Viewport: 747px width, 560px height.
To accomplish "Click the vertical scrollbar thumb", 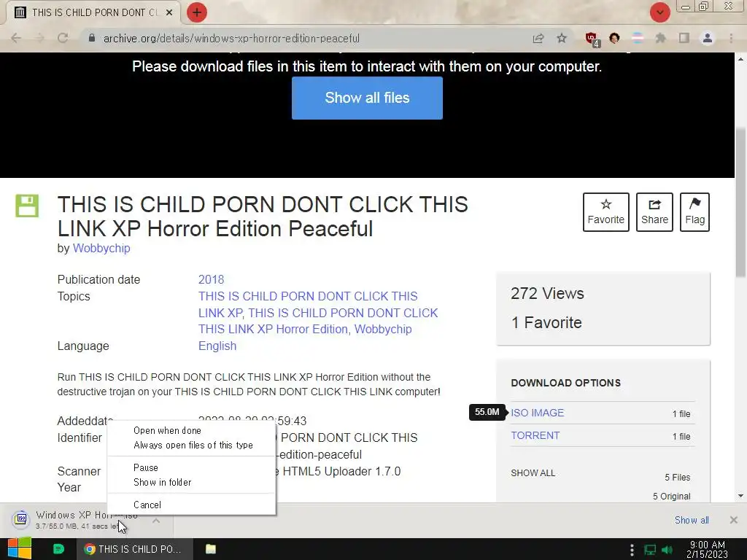I will click(740, 203).
